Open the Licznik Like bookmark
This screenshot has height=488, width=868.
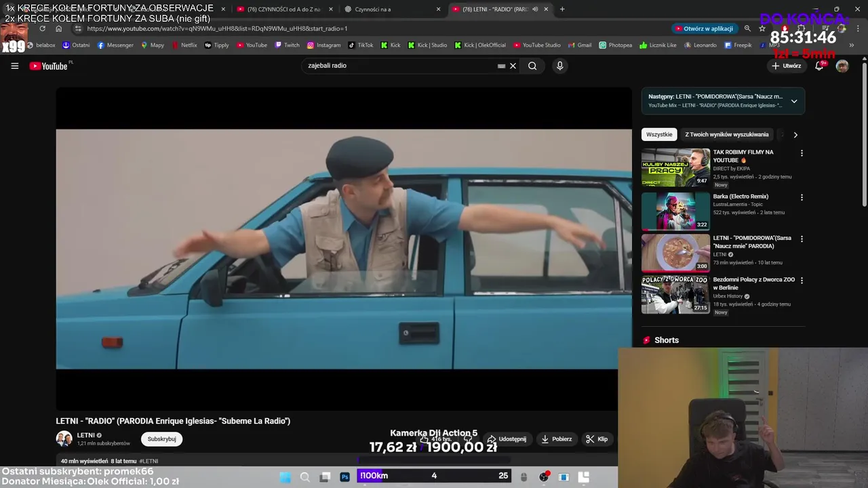tap(658, 45)
